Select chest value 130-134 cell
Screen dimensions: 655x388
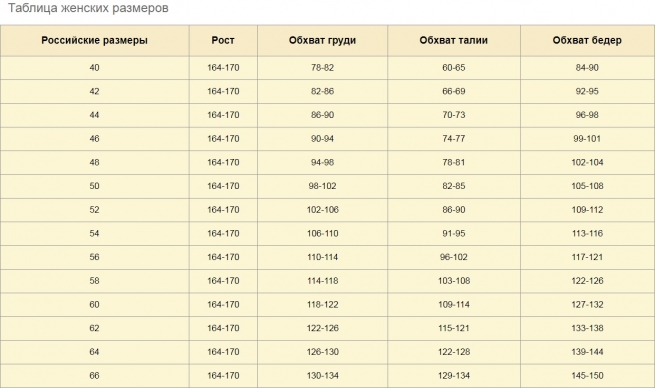(x=322, y=375)
